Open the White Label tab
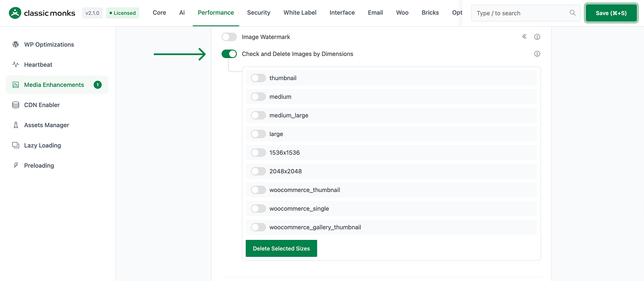 [x=300, y=13]
